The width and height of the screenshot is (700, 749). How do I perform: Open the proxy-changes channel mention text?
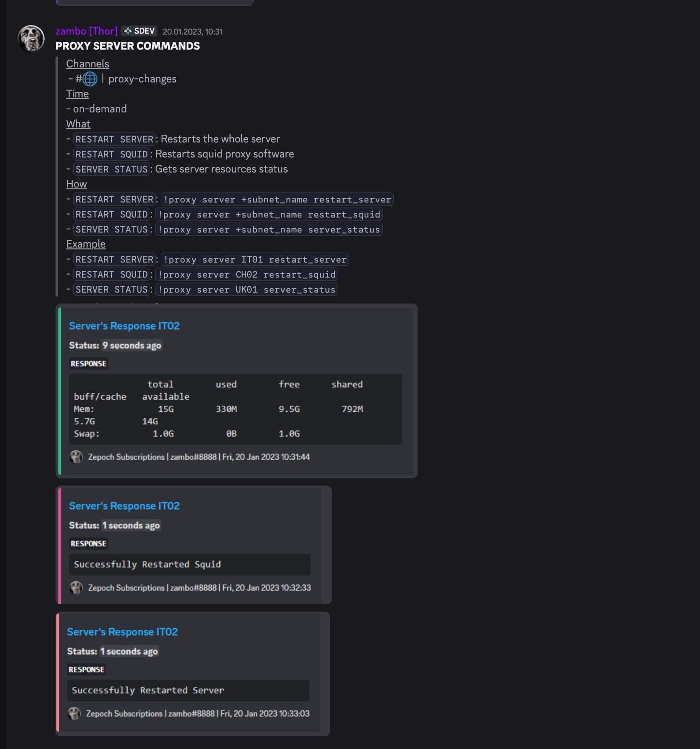142,79
